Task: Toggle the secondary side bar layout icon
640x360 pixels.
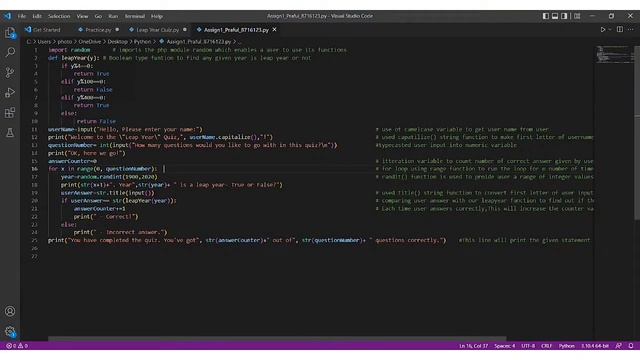Action: pyautogui.click(x=564, y=16)
